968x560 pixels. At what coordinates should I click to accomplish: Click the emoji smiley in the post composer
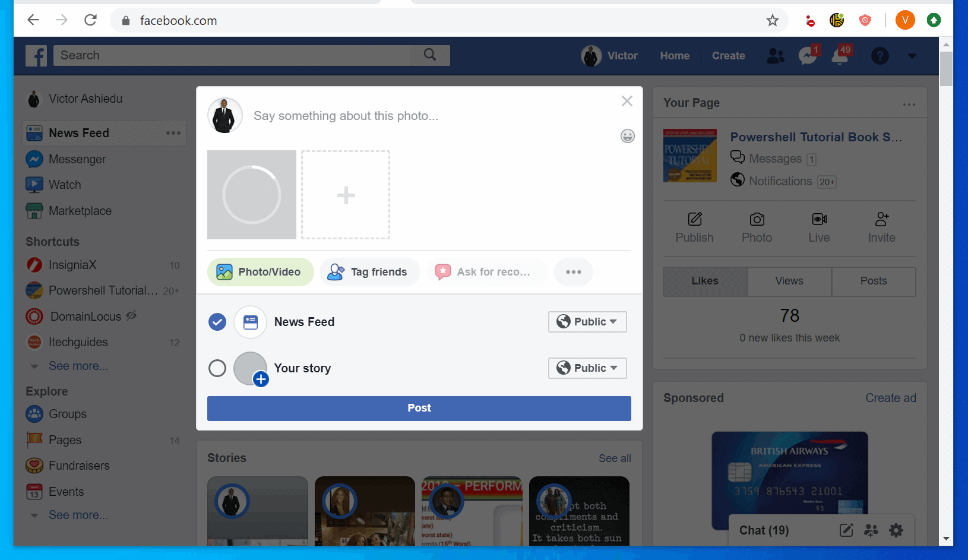coord(627,136)
